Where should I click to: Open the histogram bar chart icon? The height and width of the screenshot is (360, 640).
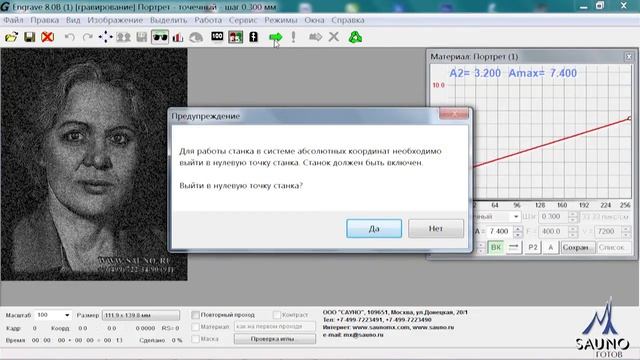coord(178,37)
